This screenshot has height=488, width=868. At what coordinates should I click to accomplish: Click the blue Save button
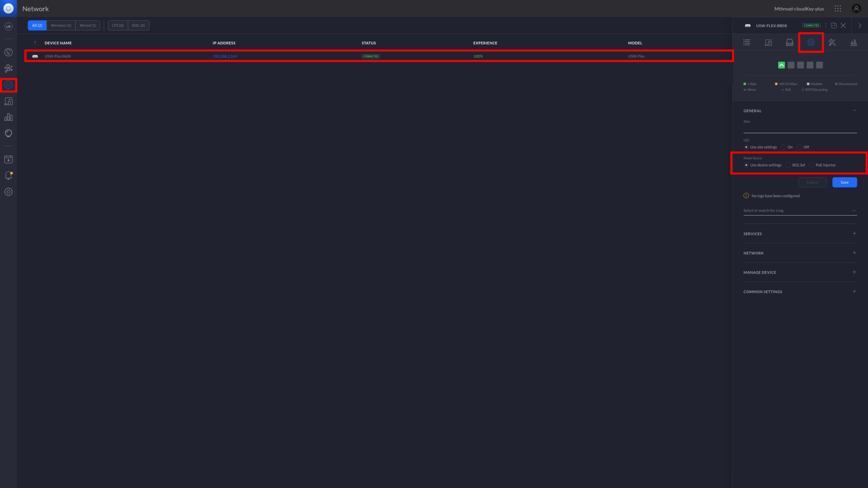coord(844,182)
